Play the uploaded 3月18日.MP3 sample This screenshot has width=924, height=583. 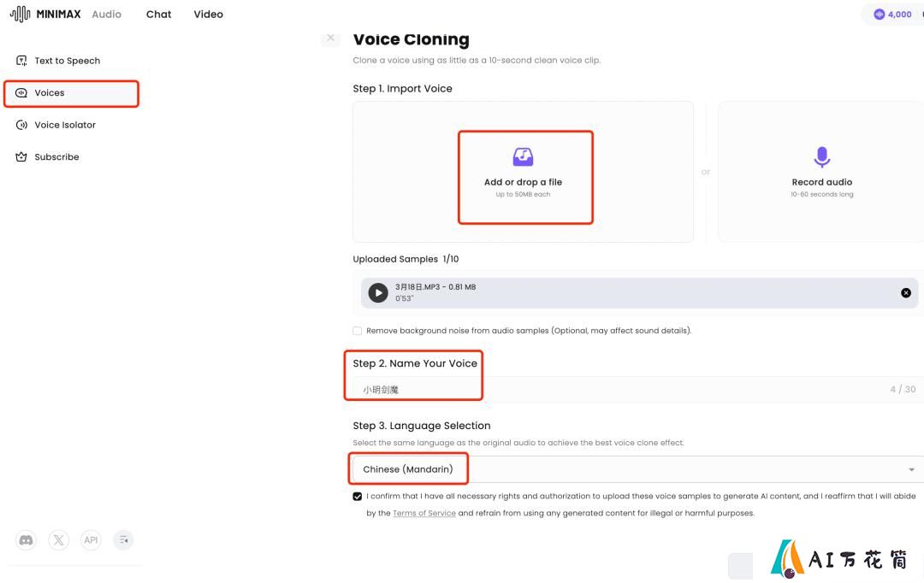tap(378, 292)
